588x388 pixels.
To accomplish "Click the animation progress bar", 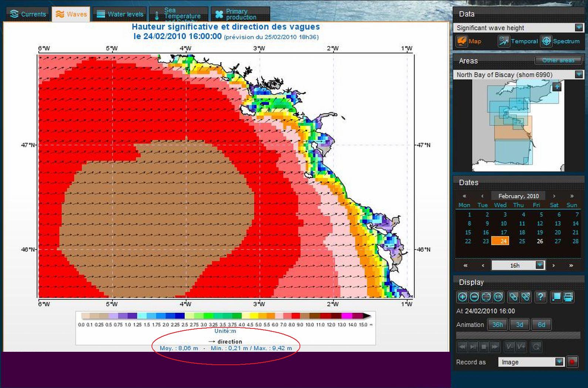I will (x=518, y=335).
